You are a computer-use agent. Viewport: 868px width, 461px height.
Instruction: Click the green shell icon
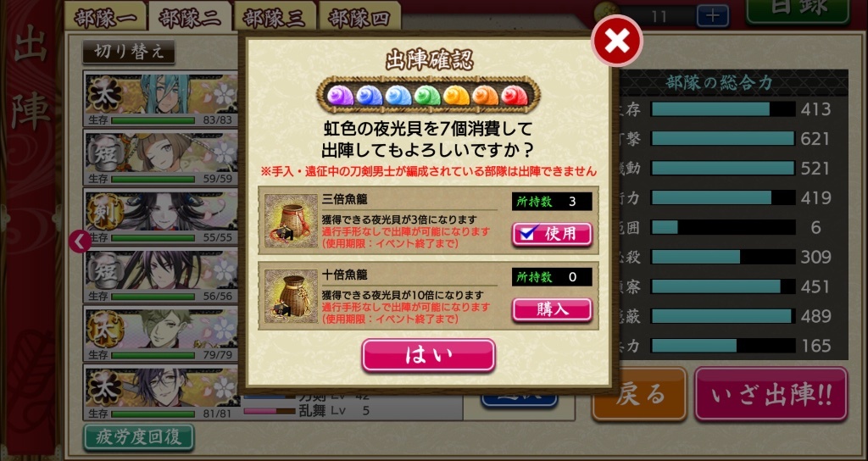(427, 95)
